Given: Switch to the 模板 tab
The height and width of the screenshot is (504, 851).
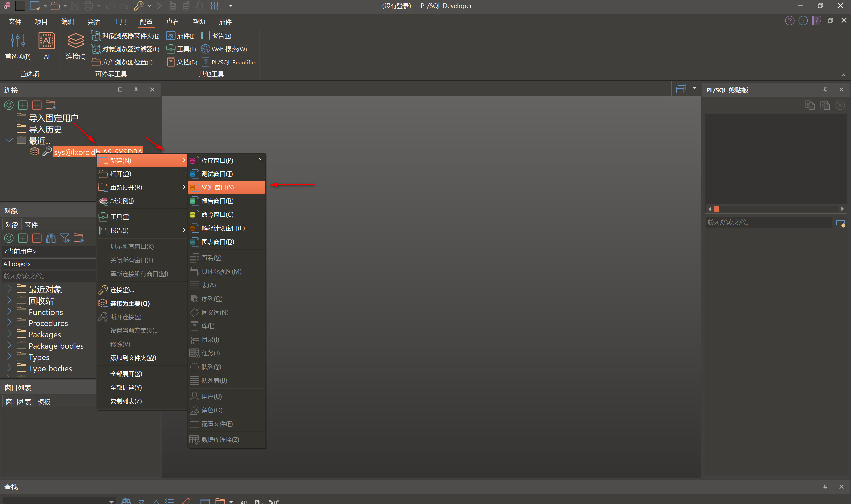Looking at the screenshot, I should pyautogui.click(x=44, y=402).
